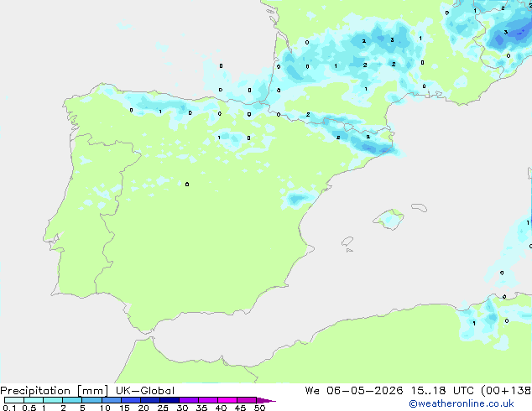Click the palest 0.1–0.5 mm legend swatch

pyautogui.click(x=14, y=400)
